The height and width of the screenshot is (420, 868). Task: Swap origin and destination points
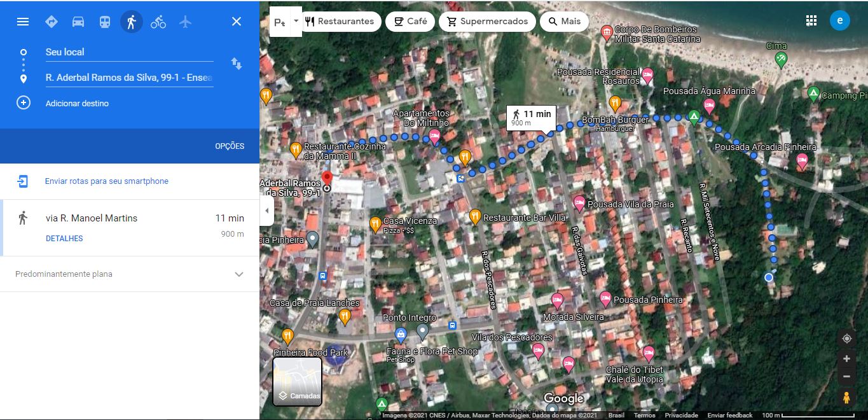[236, 64]
